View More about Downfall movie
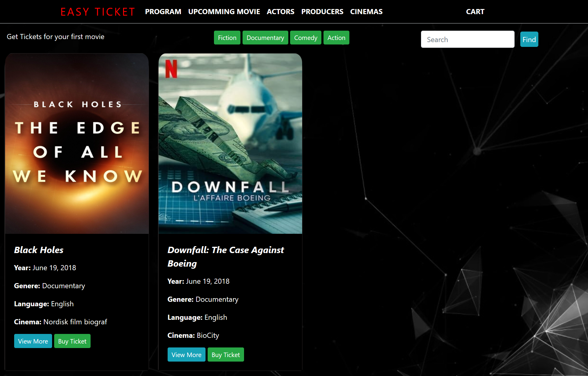The width and height of the screenshot is (588, 376). click(186, 355)
